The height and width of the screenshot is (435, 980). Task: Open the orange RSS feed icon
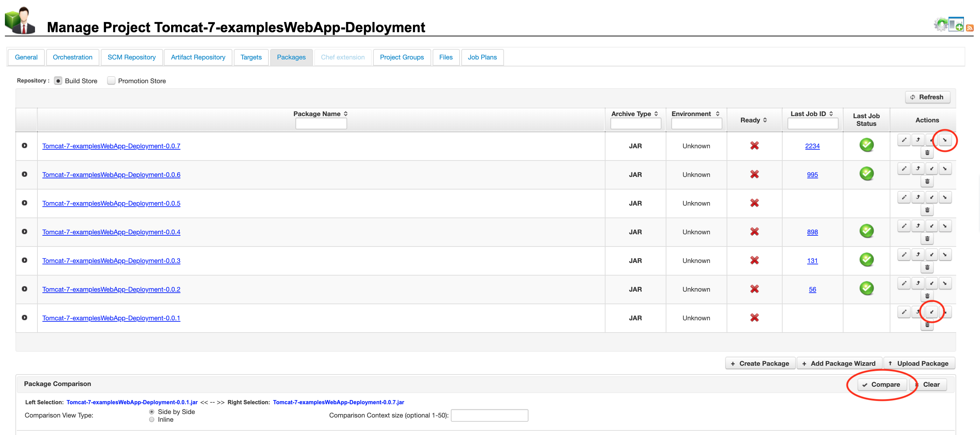pos(970,28)
